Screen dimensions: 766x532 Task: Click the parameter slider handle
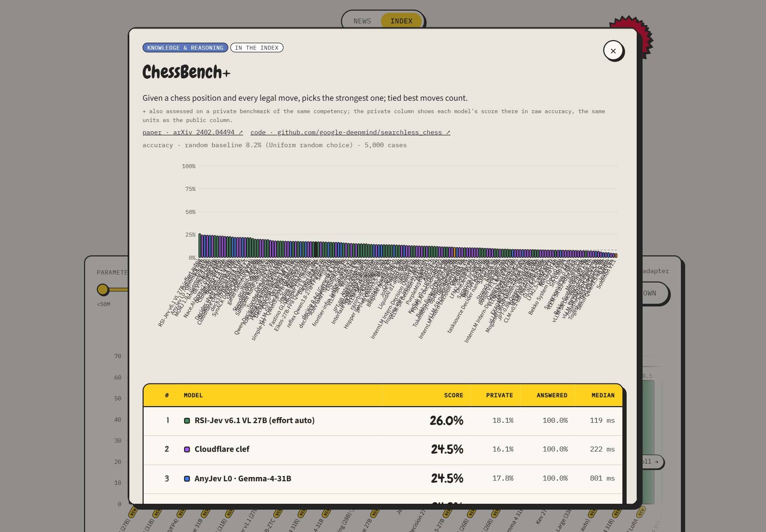pyautogui.click(x=103, y=289)
